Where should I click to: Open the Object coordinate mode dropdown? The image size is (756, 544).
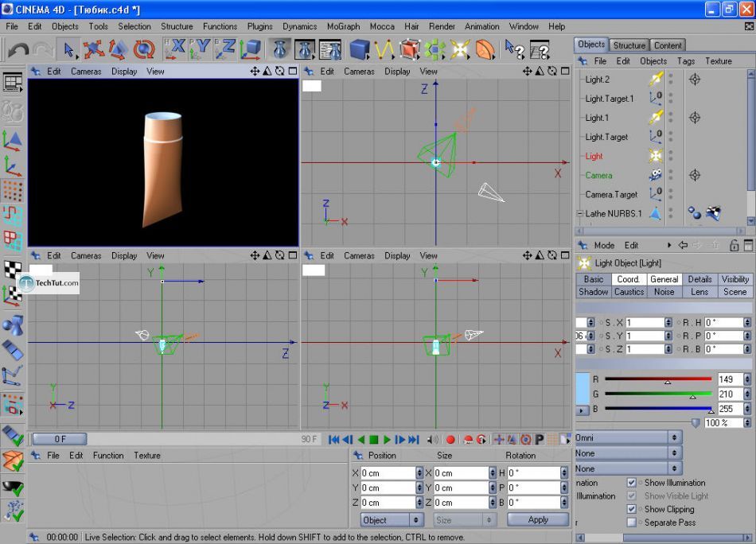[x=392, y=520]
